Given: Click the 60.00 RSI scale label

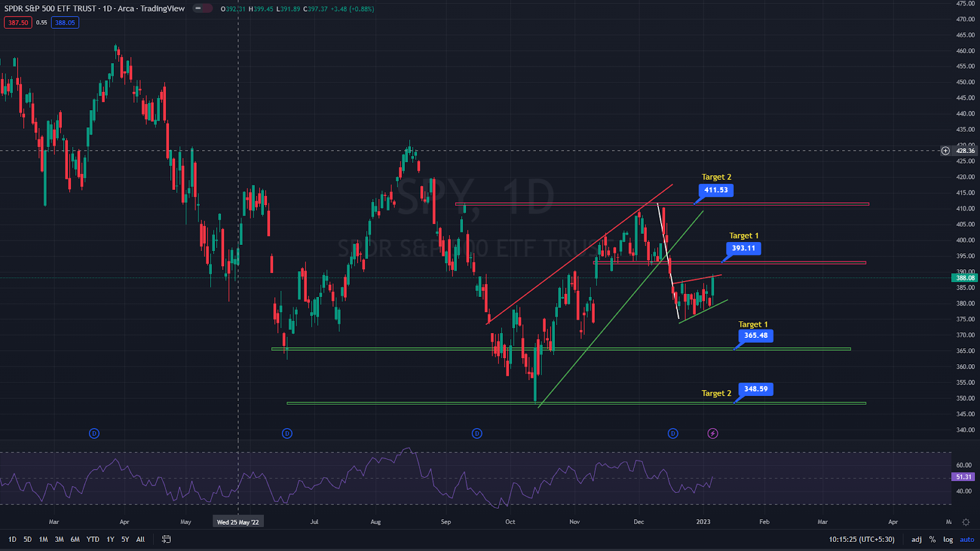Looking at the screenshot, I should tap(964, 465).
